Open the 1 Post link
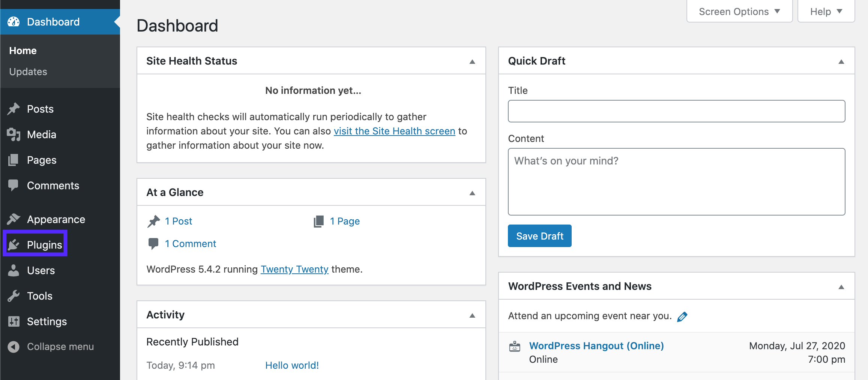This screenshot has width=868, height=380. (x=179, y=221)
